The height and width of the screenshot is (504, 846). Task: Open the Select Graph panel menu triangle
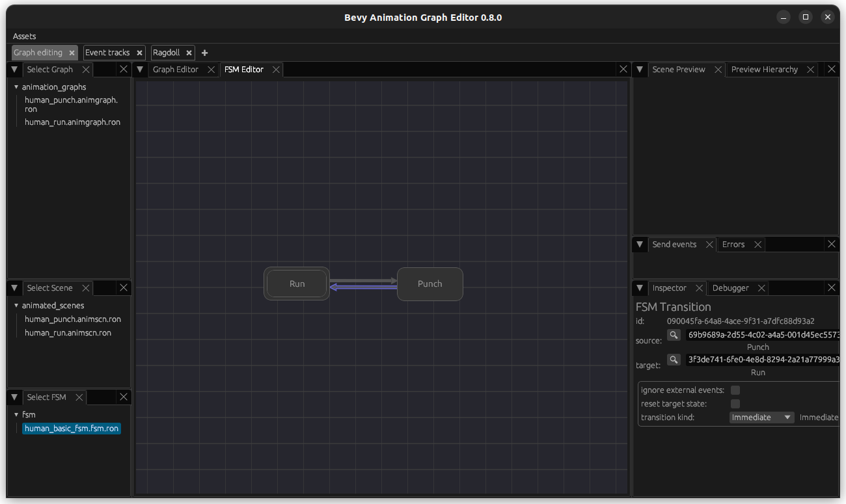(14, 69)
